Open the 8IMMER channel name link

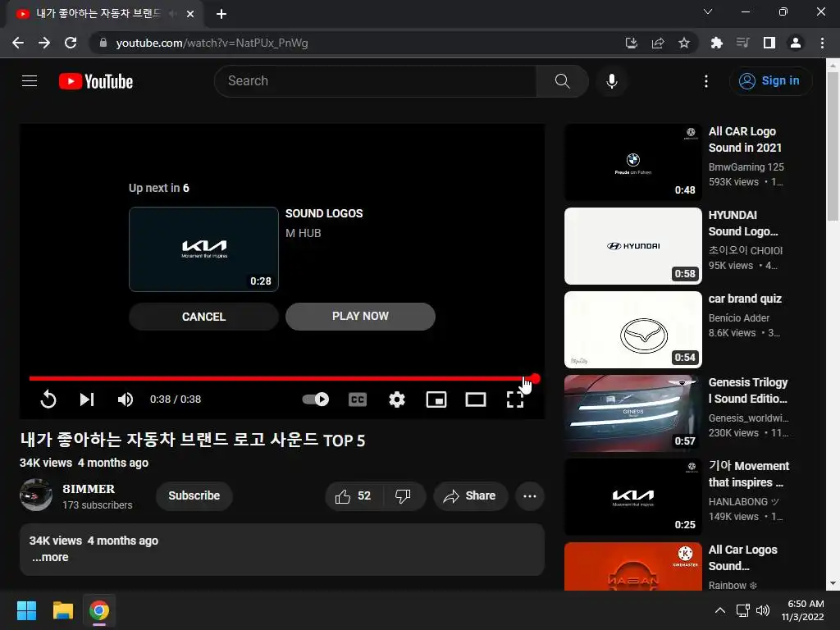[x=89, y=489]
